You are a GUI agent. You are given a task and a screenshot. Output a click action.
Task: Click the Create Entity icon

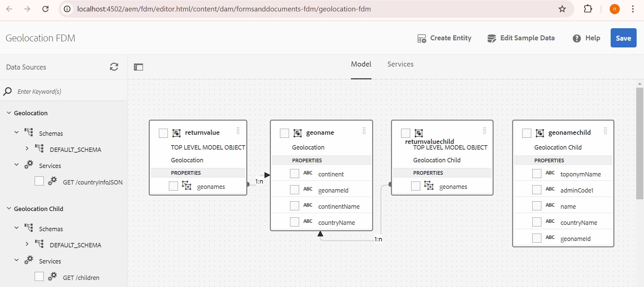pyautogui.click(x=422, y=38)
